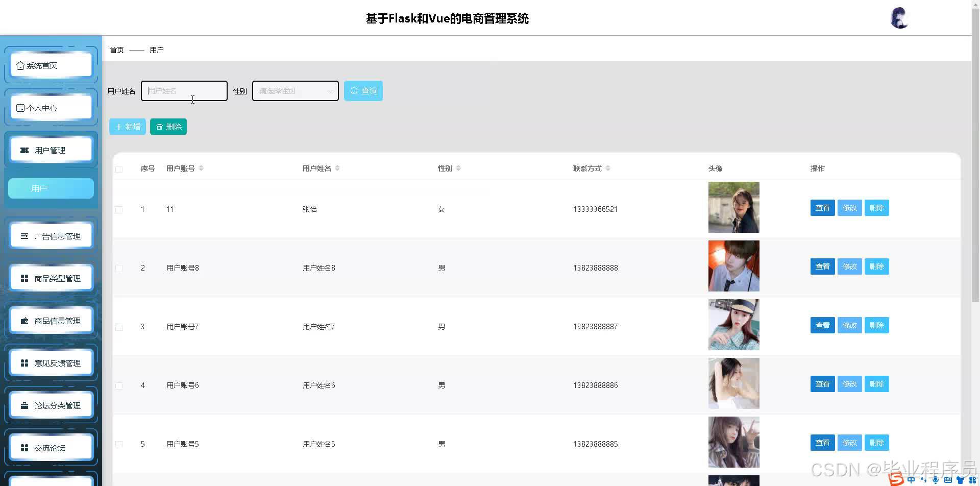Sort by 性别 column arrows

click(x=458, y=168)
